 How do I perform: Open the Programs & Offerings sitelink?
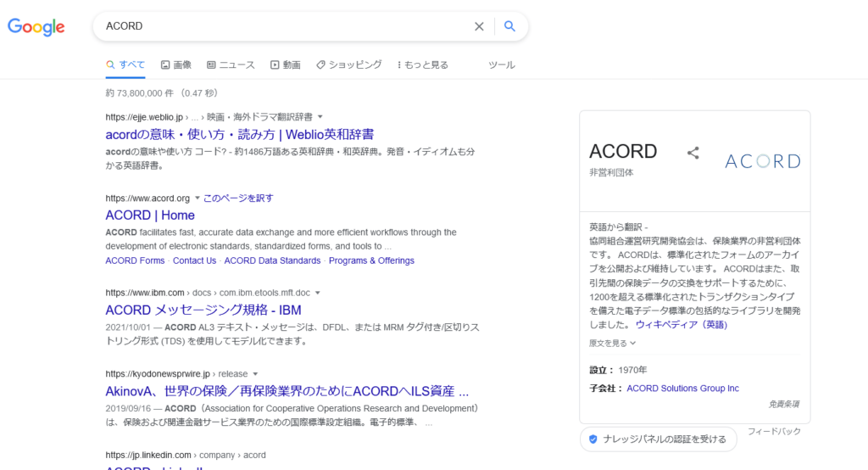coord(371,260)
